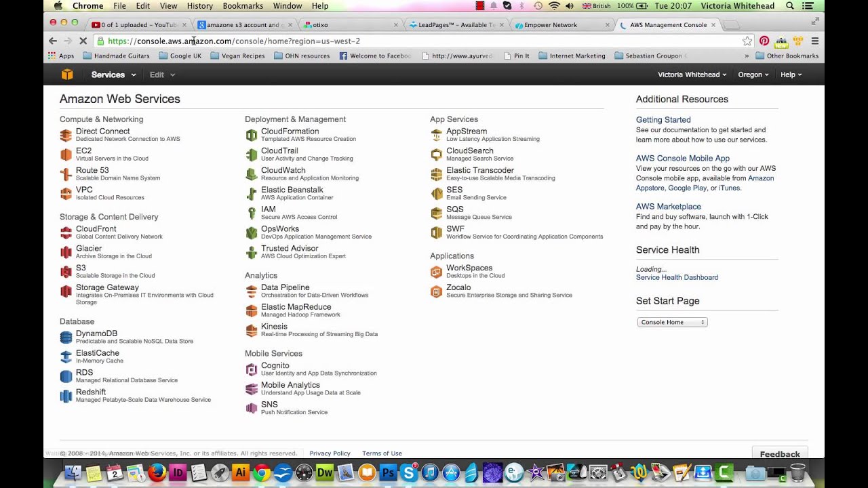The width and height of the screenshot is (868, 488).
Task: Click the CloudWatch icon
Action: 251,174
